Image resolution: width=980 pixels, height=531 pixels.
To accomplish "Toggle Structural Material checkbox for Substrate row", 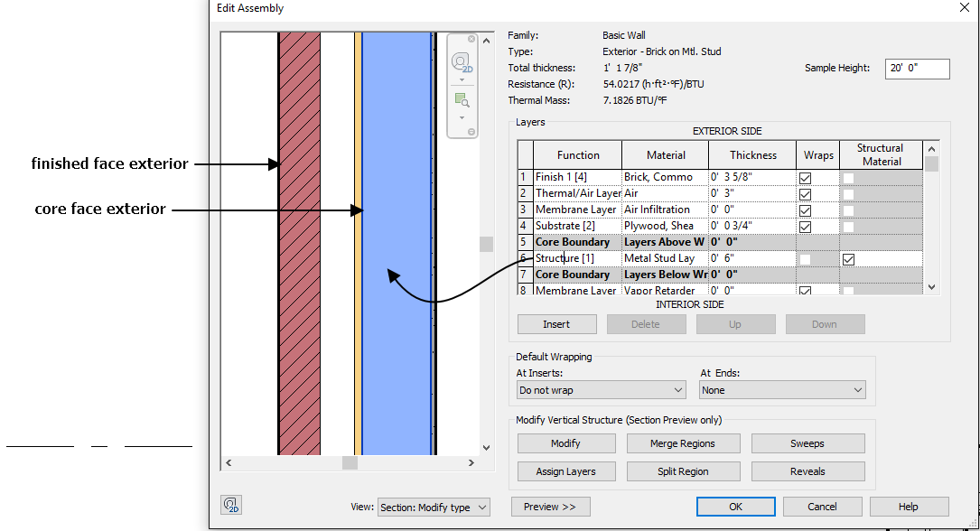I will (848, 227).
